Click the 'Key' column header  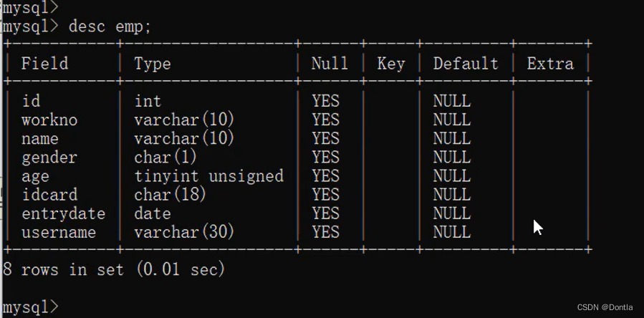point(391,64)
